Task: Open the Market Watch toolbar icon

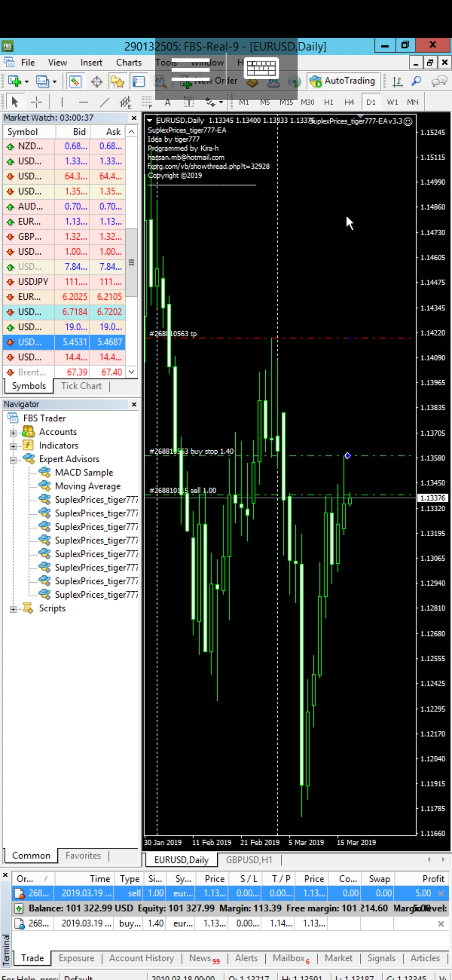Action: click(75, 81)
